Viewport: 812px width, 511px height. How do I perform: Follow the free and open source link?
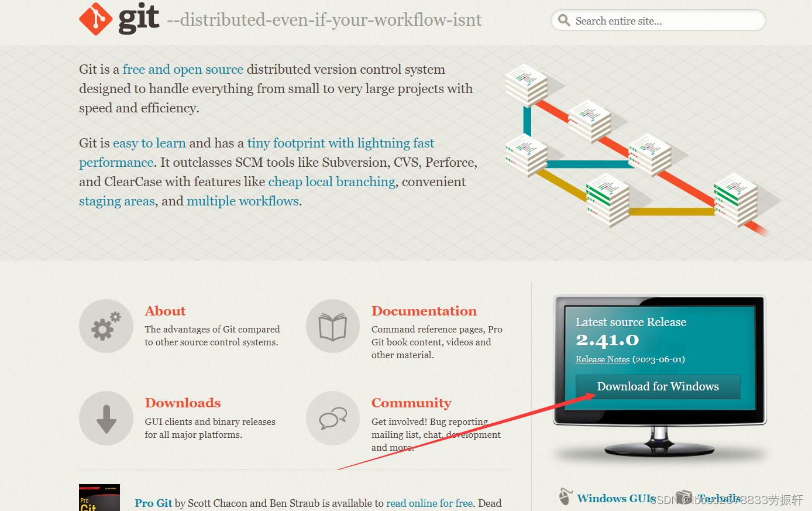[183, 70]
